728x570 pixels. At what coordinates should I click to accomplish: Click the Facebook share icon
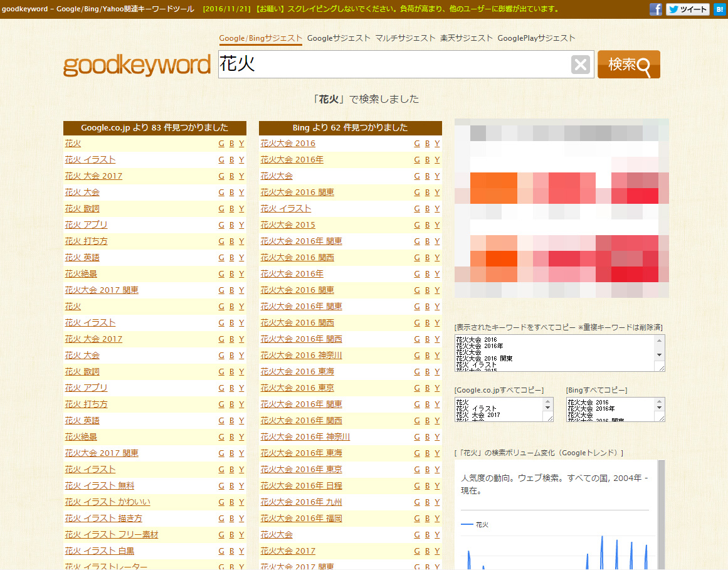pyautogui.click(x=655, y=9)
